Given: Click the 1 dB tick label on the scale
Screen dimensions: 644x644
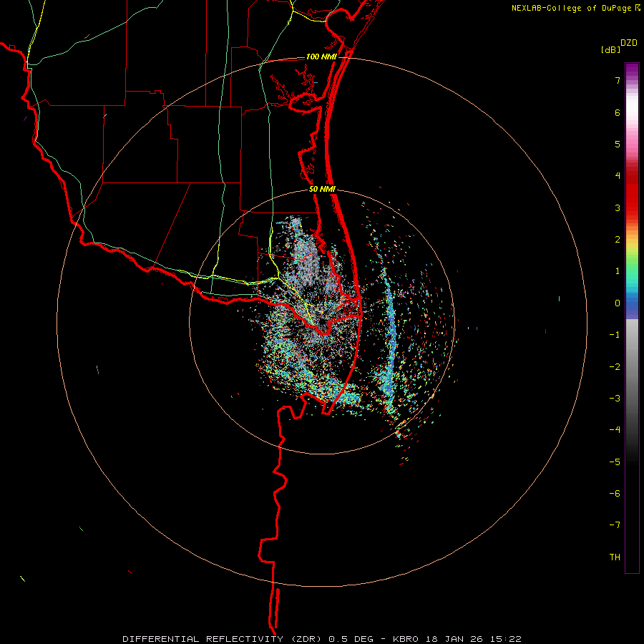Looking at the screenshot, I should [x=618, y=271].
